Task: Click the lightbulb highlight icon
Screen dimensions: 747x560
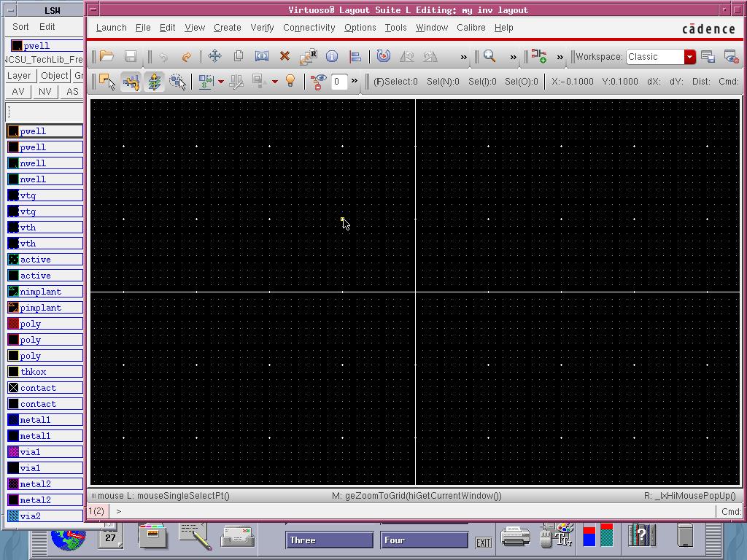Action: [290, 81]
